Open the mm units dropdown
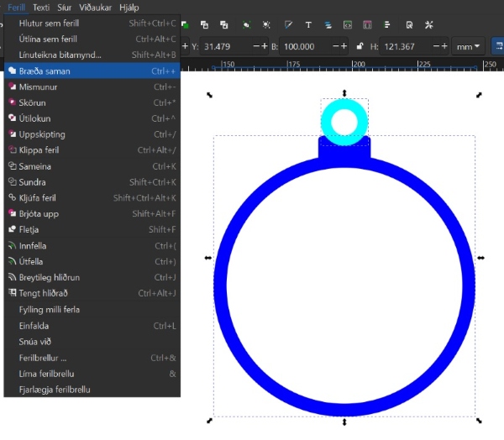Image resolution: width=504 pixels, height=440 pixels. 468,46
